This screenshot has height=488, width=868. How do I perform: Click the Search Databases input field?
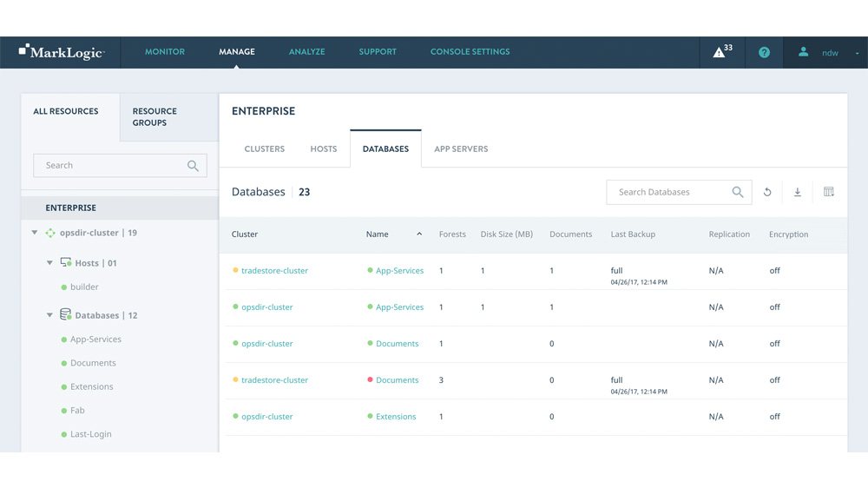668,193
